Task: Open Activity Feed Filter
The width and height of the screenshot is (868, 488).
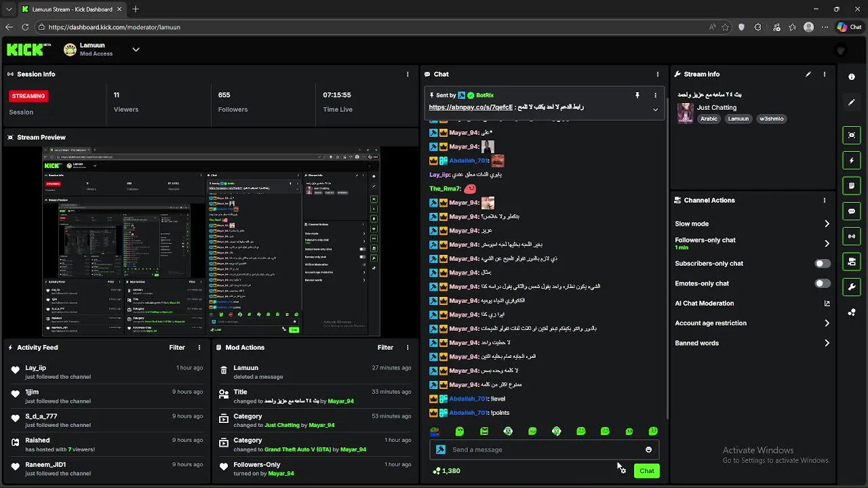Action: click(177, 348)
